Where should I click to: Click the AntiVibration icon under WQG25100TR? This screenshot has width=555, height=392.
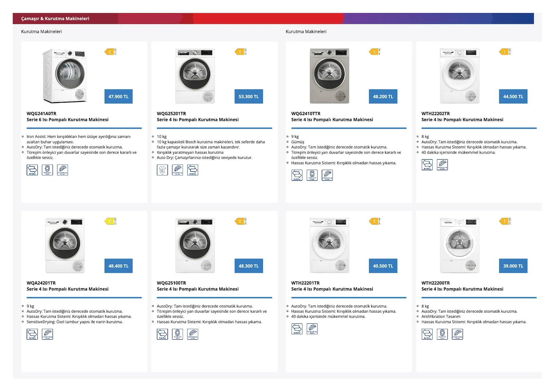(x=178, y=334)
